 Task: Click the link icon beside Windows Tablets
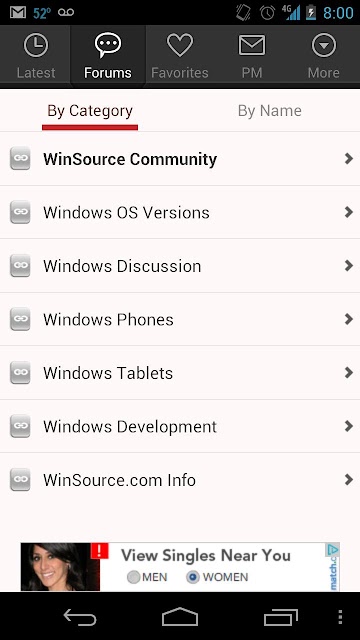[x=20, y=373]
